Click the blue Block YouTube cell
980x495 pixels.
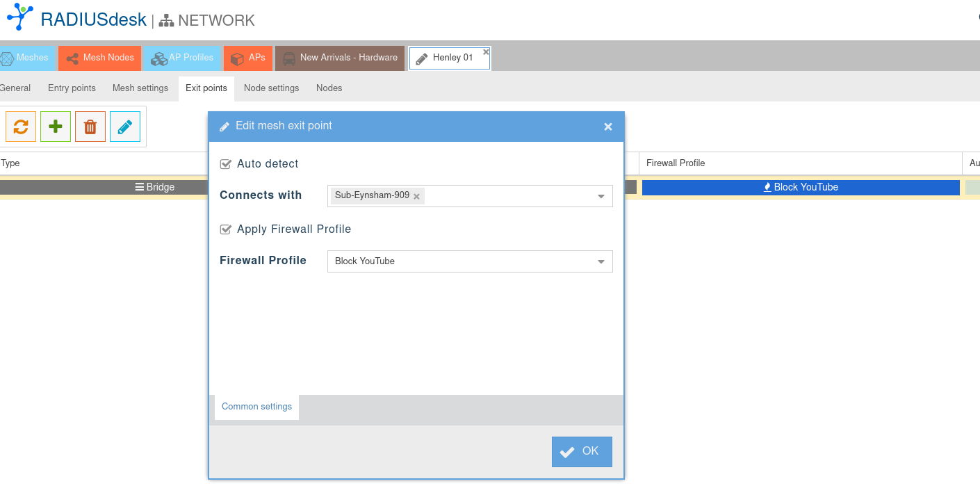[801, 187]
